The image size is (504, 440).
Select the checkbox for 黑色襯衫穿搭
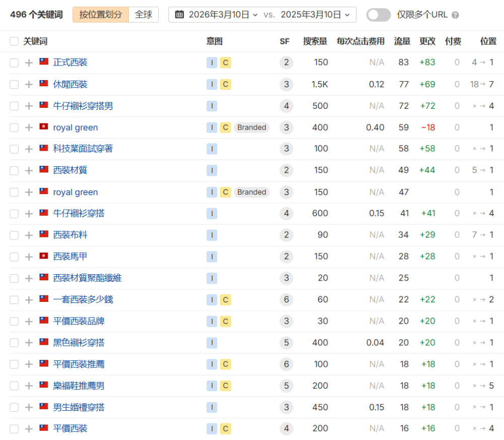14,343
